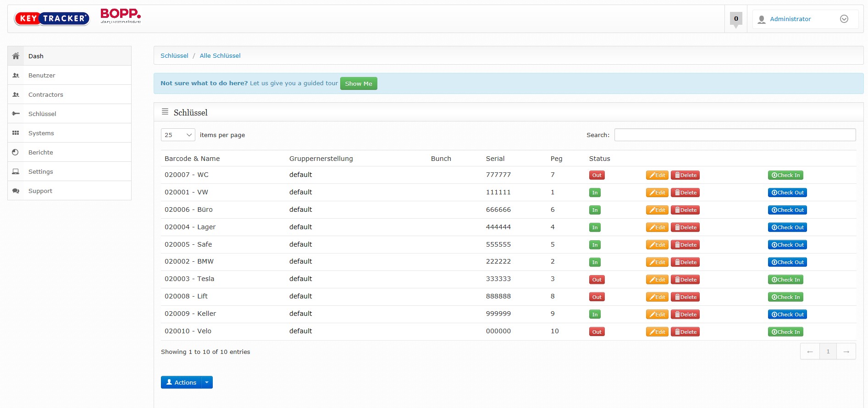
Task: Edit key 020008 - Lift
Action: (657, 297)
